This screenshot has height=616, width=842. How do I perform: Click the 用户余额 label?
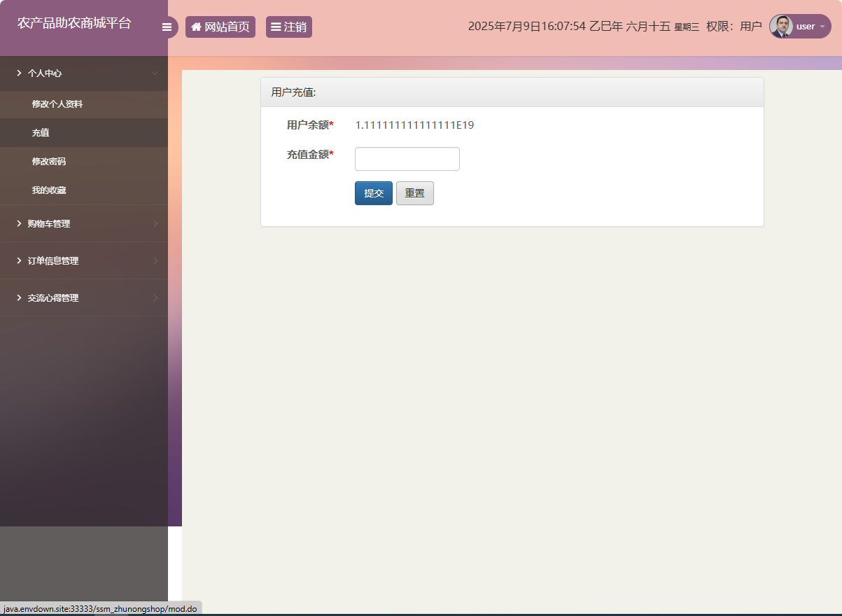click(x=310, y=125)
